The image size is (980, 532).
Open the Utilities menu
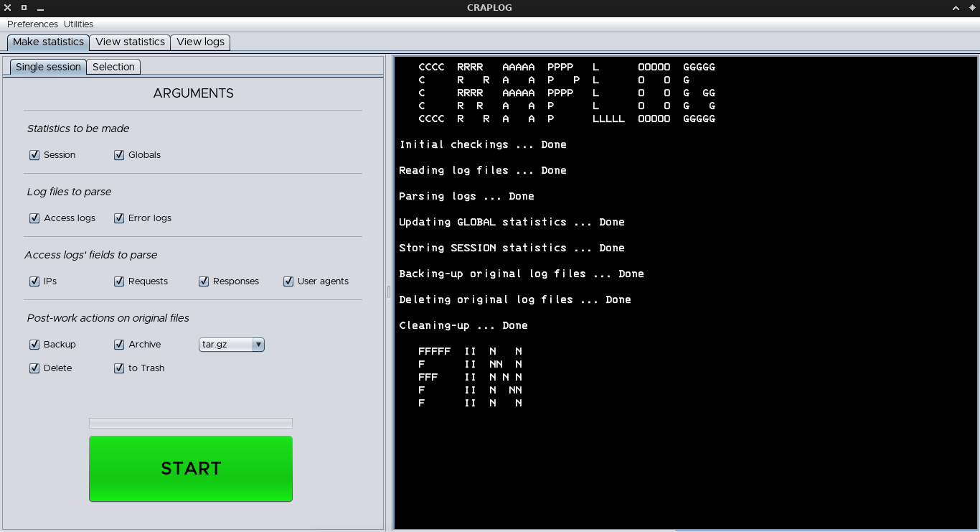tap(78, 24)
